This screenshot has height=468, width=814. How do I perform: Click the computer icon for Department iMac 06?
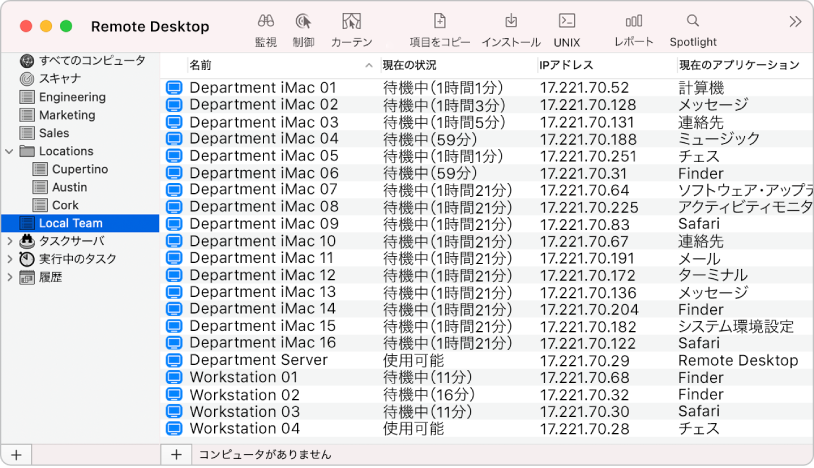coord(174,173)
